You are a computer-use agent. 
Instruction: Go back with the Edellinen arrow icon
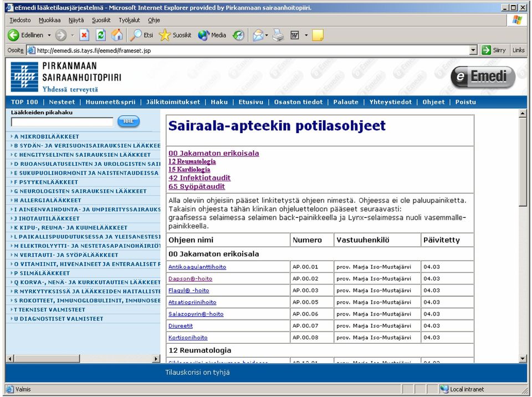click(x=13, y=35)
